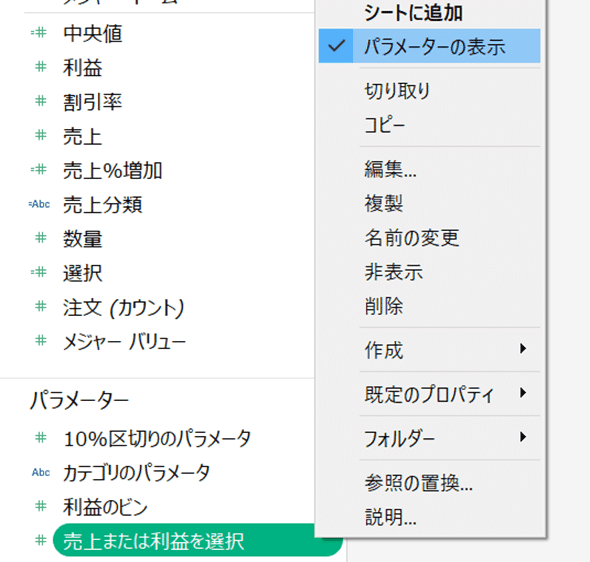This screenshot has width=590, height=562.
Task: Select the カテゴリのパラメータ parameter
Action: coord(137,472)
